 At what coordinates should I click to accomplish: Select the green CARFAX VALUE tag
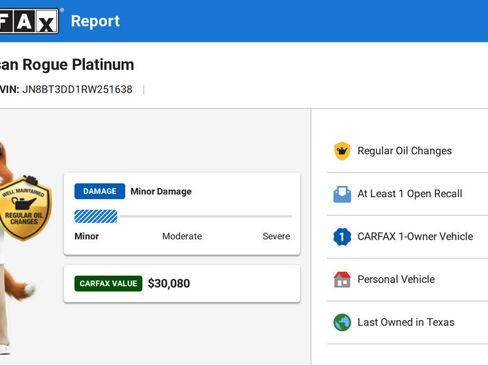108,284
